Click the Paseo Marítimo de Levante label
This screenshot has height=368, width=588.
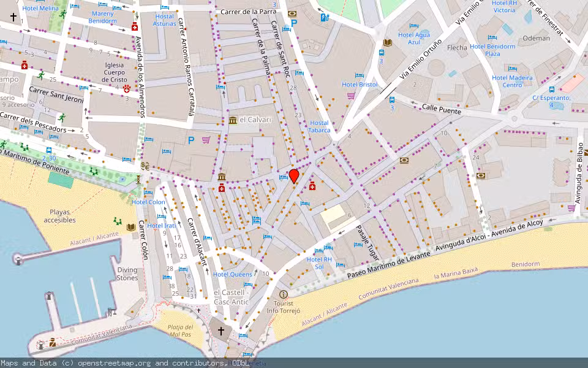(388, 265)
